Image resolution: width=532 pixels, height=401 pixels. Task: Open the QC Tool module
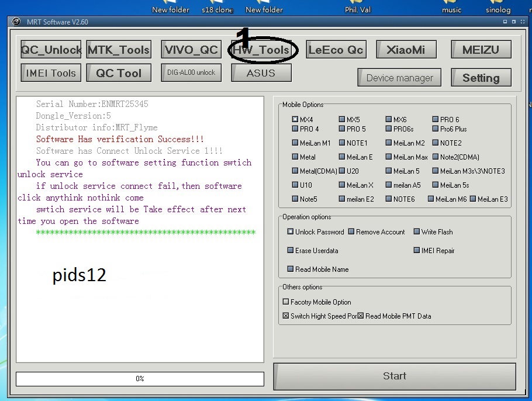point(119,73)
